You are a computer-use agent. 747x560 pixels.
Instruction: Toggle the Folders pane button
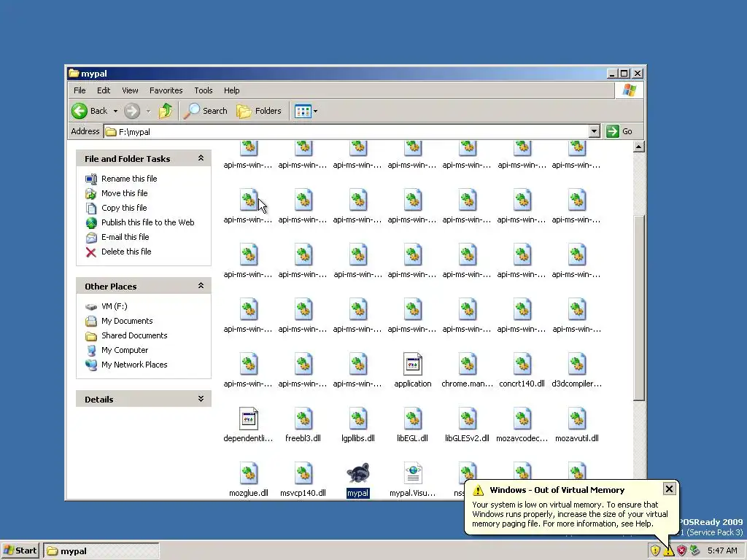pyautogui.click(x=259, y=111)
